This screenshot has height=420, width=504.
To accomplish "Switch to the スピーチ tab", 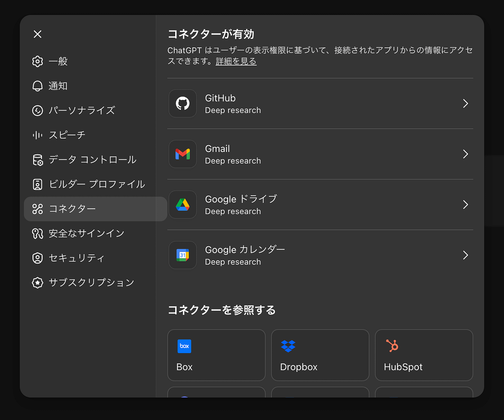I will tap(95, 135).
